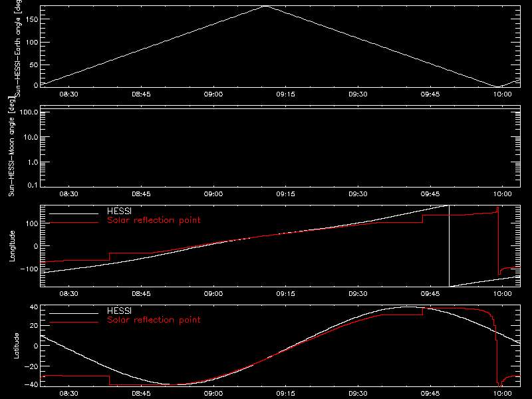Click 10:00 under the Earth angle plot
This screenshot has height=399, width=532.
click(x=502, y=94)
